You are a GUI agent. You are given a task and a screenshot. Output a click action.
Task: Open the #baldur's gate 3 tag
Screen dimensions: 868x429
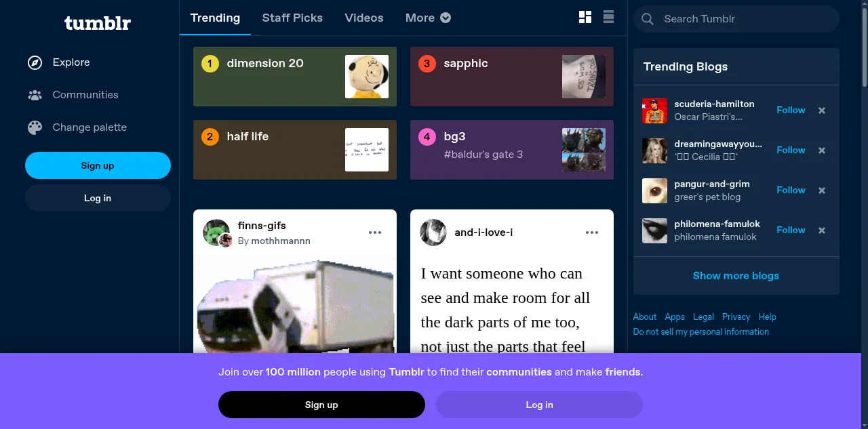pyautogui.click(x=484, y=155)
